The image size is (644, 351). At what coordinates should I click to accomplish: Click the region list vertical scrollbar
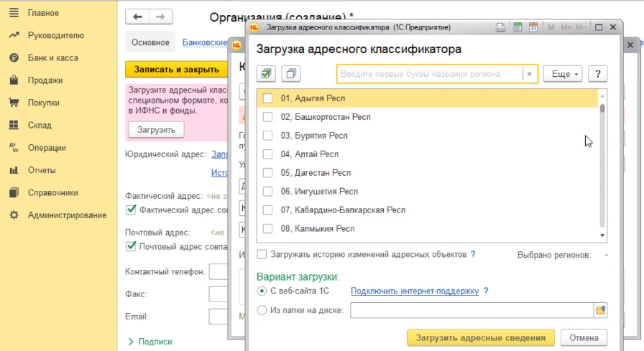pos(602,165)
